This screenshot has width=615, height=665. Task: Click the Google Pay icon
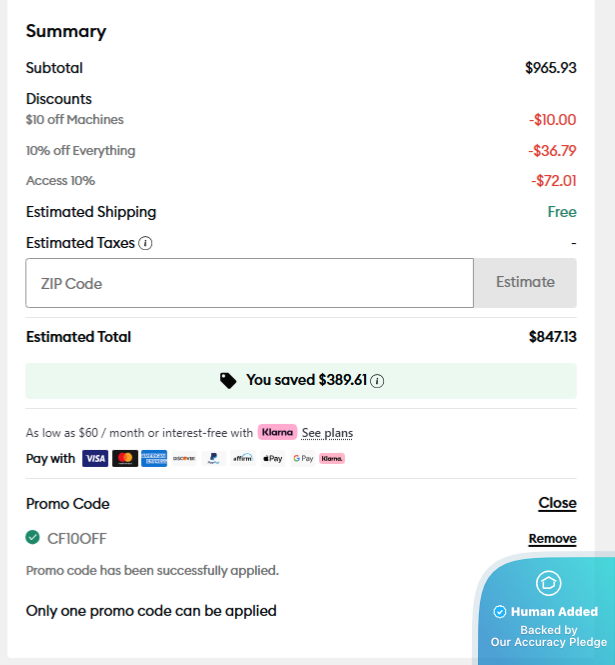pos(302,459)
